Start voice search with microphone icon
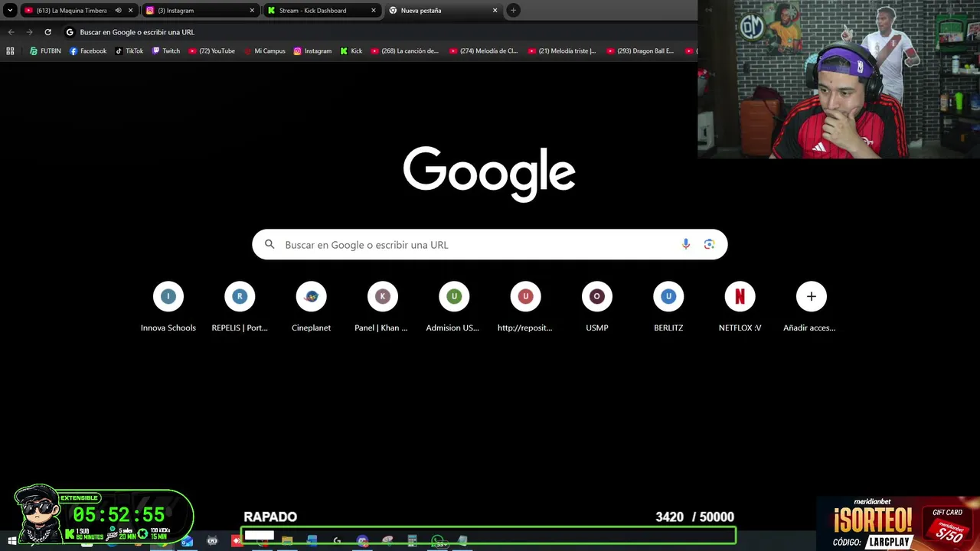 pyautogui.click(x=686, y=244)
